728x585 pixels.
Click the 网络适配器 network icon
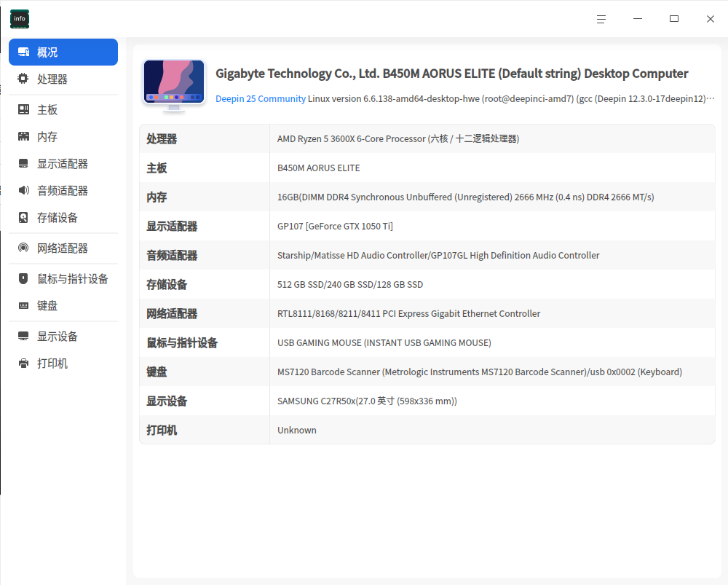[23, 248]
